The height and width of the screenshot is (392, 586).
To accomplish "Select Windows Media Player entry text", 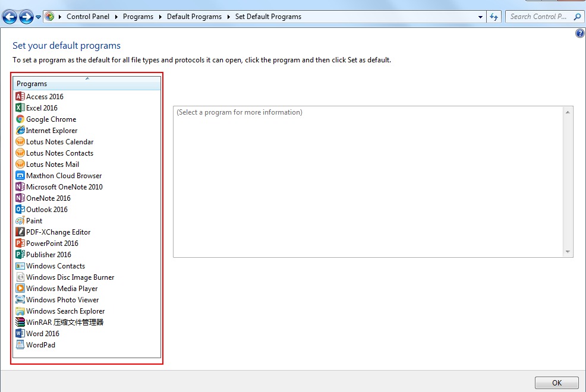I will (62, 288).
